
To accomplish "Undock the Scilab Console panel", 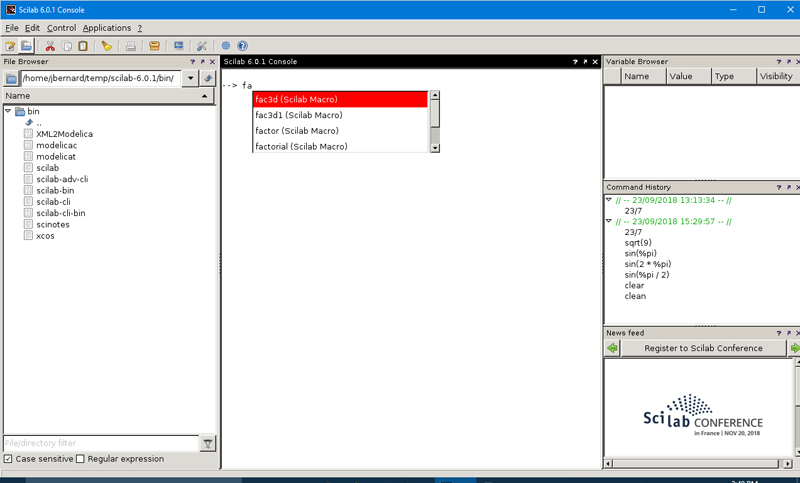I will (585, 62).
